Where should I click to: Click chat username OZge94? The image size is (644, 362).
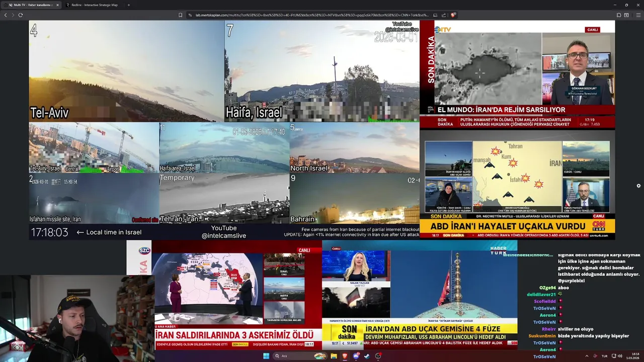547,288
